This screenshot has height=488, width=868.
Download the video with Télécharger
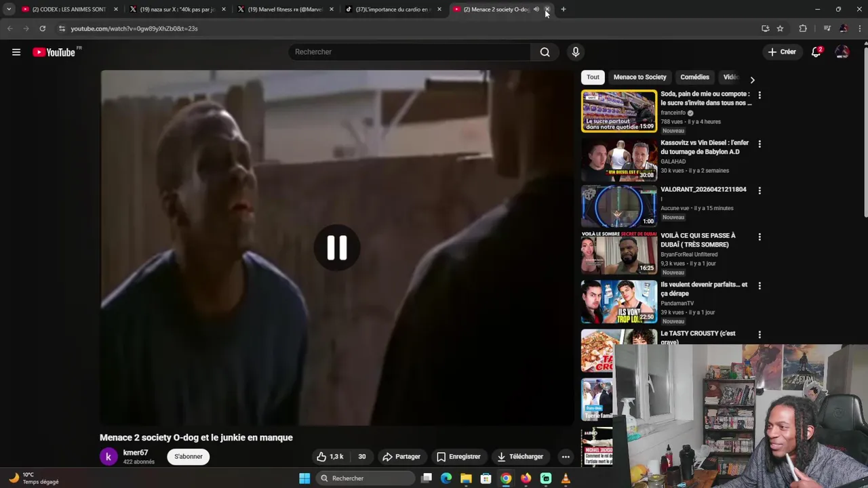pos(520,457)
